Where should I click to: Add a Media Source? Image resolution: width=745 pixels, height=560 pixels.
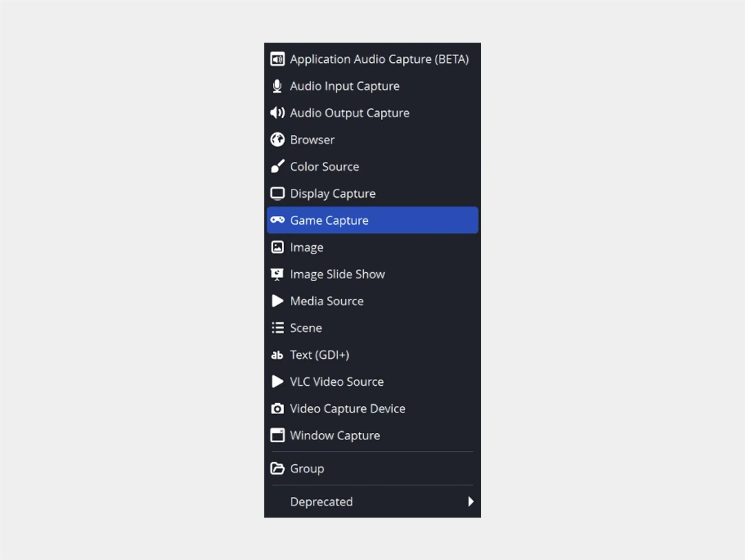pos(327,301)
